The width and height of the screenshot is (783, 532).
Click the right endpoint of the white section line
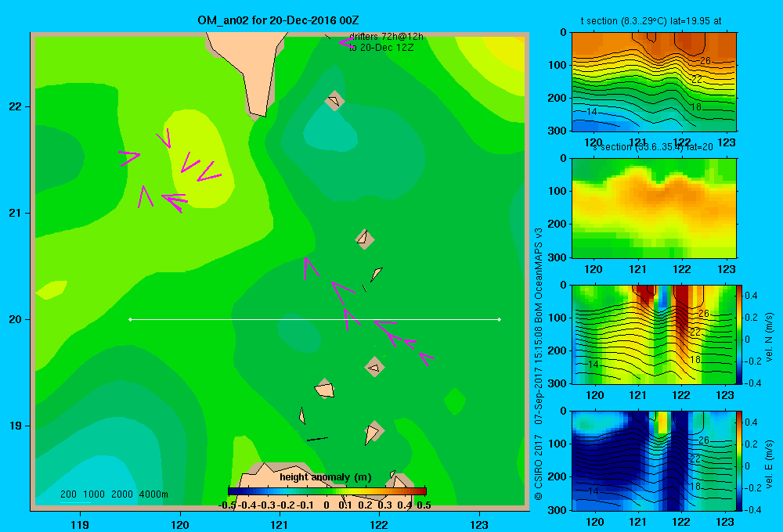[x=500, y=319]
